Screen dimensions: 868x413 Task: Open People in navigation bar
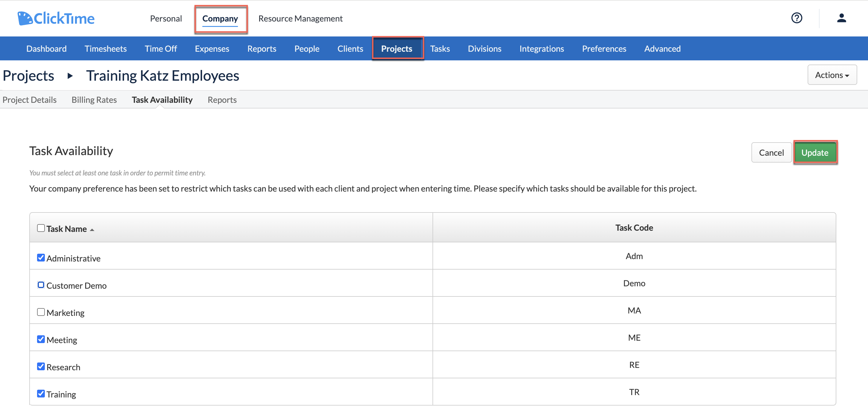tap(307, 48)
